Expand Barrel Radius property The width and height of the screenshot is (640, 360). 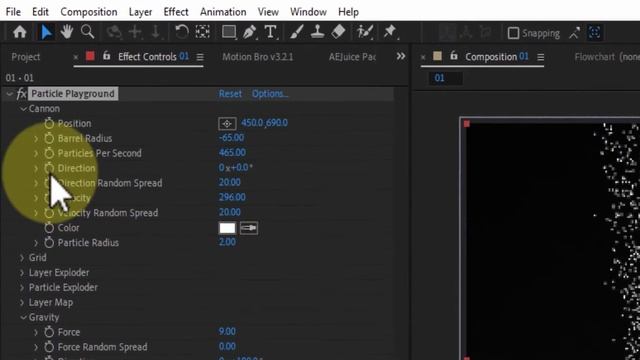coord(36,139)
